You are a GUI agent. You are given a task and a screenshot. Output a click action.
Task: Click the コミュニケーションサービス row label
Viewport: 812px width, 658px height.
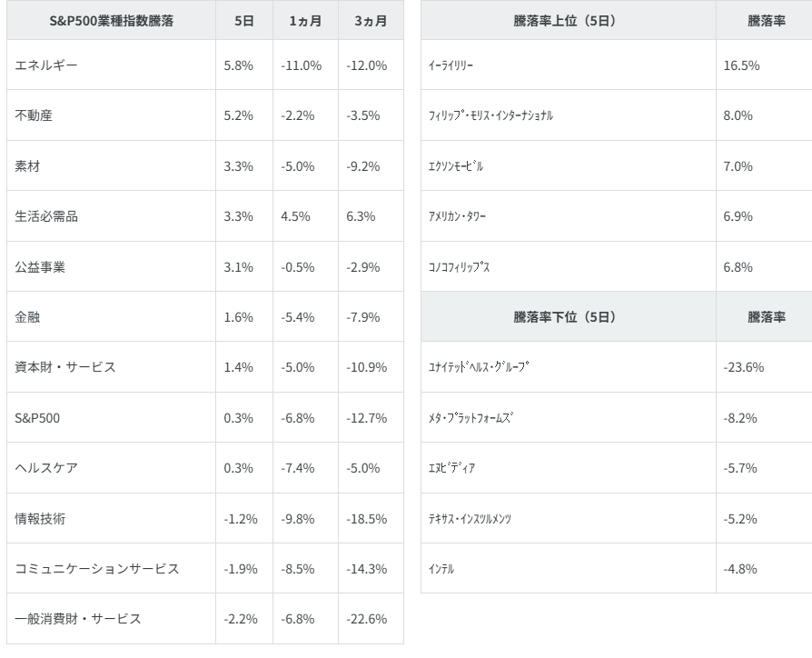coord(97,568)
